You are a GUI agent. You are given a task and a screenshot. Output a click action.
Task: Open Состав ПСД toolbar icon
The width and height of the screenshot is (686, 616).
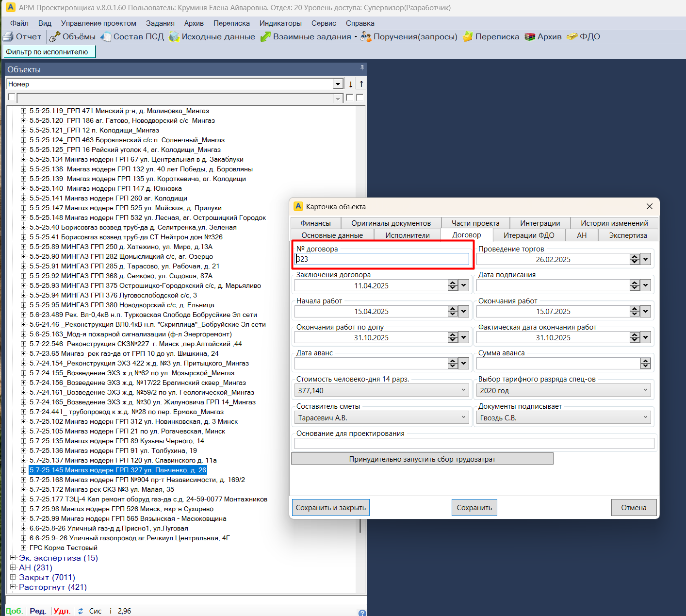[106, 37]
